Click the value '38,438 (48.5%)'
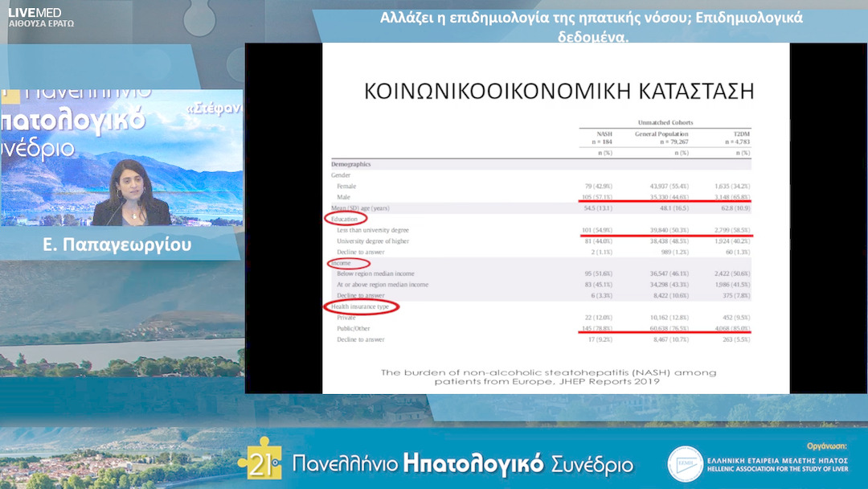 (669, 241)
